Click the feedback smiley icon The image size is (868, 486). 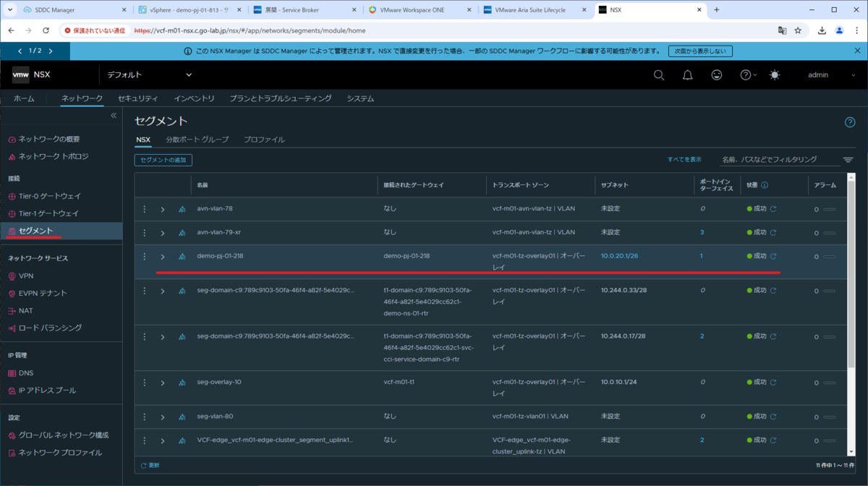tap(717, 75)
